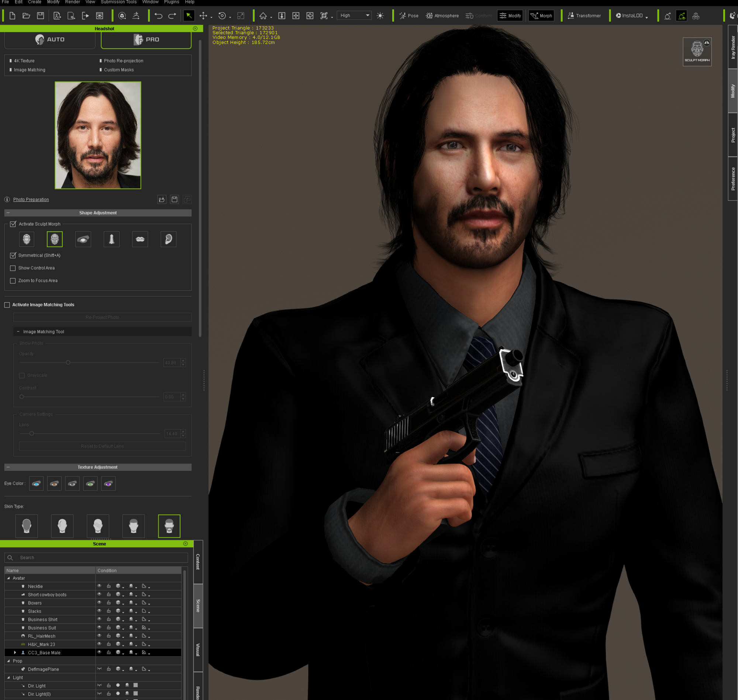Expand the CC3_Base Male node
738x700 pixels.
coord(15,653)
